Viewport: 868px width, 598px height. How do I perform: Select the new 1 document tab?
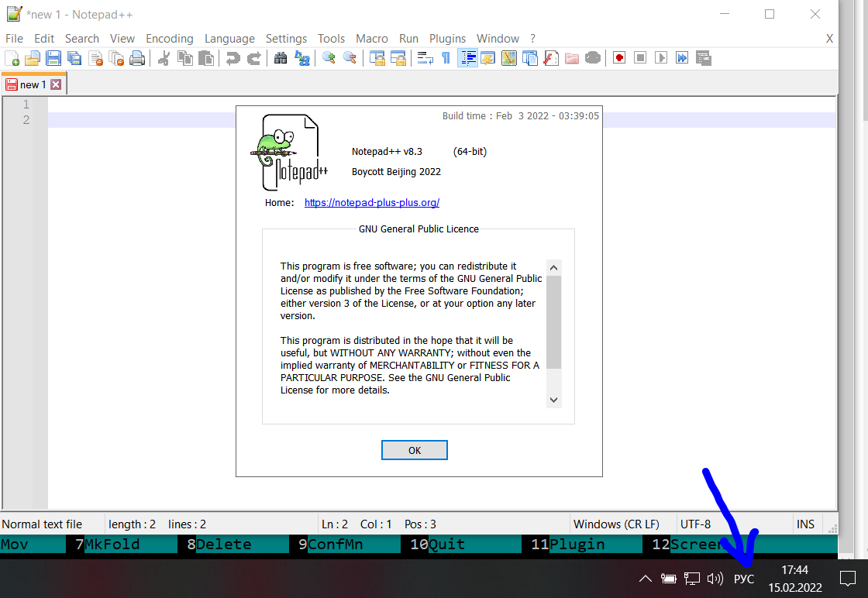[31, 83]
